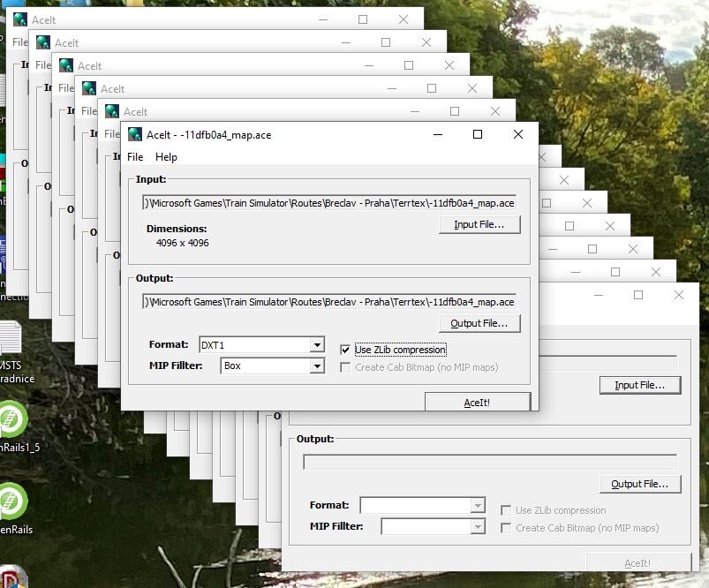Disable Use ZLib compression in the active window
The width and height of the screenshot is (709, 588).
click(345, 350)
